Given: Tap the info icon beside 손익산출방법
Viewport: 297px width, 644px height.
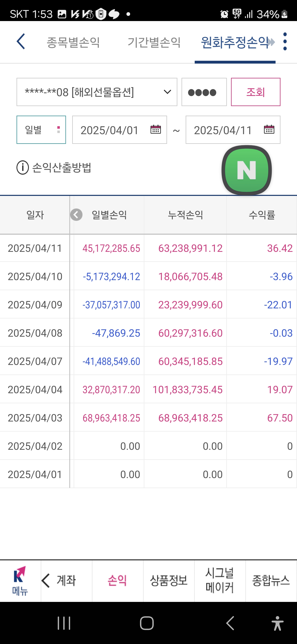Looking at the screenshot, I should tap(23, 167).
